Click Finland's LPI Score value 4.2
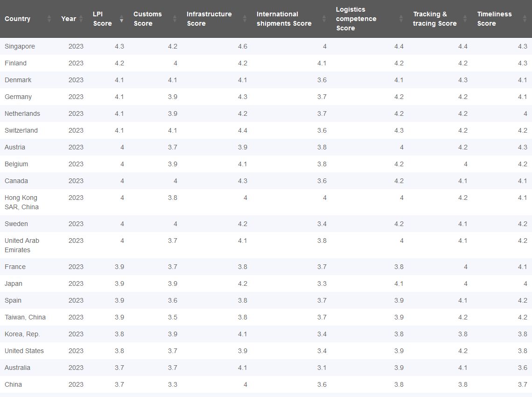 point(119,63)
